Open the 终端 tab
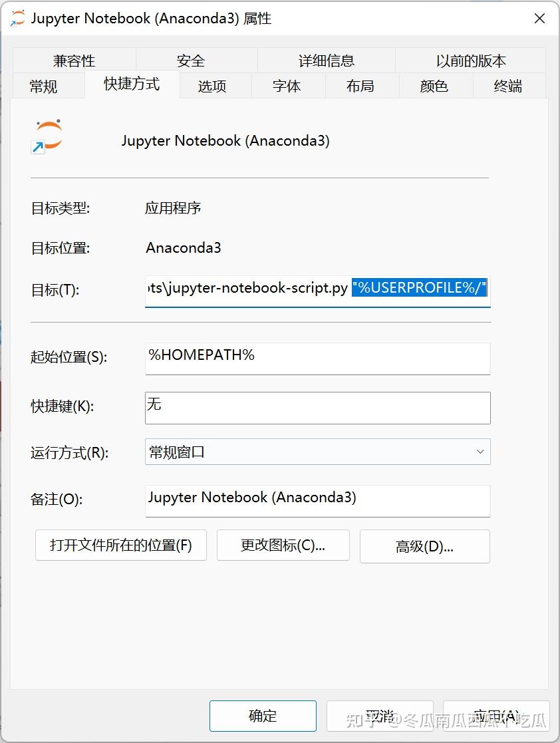The image size is (560, 743). 509,86
